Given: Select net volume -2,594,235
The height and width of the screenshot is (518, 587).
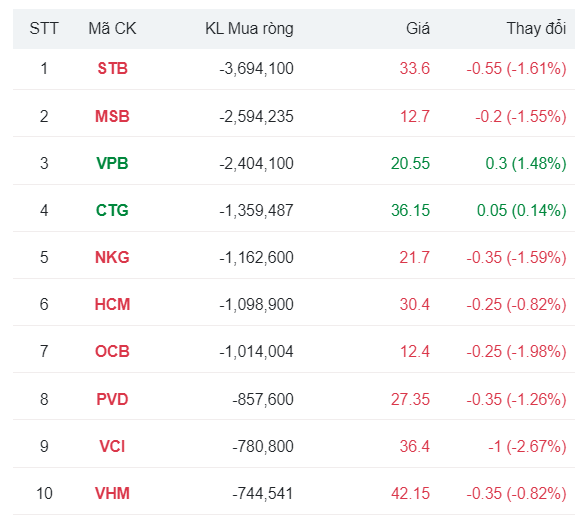Looking at the screenshot, I should click(256, 117).
